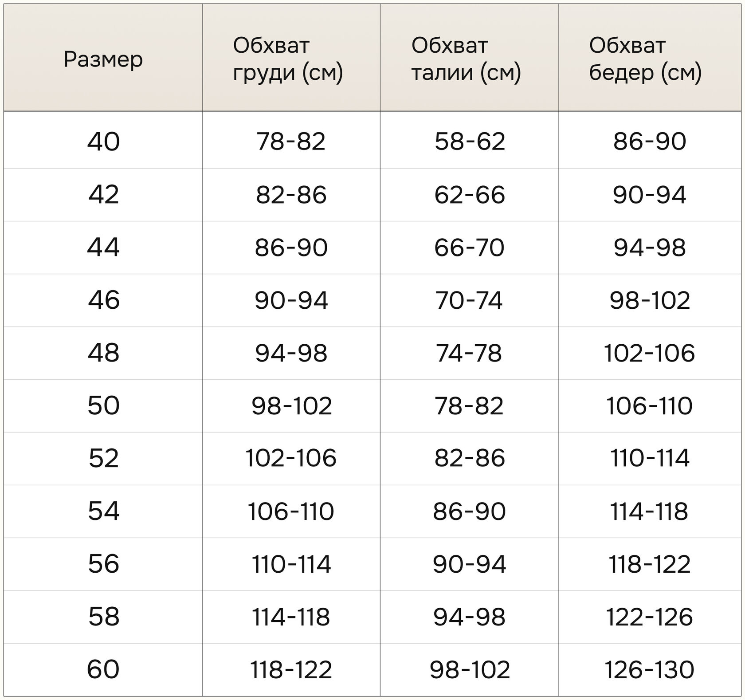Select chest value 78-82

(x=291, y=142)
